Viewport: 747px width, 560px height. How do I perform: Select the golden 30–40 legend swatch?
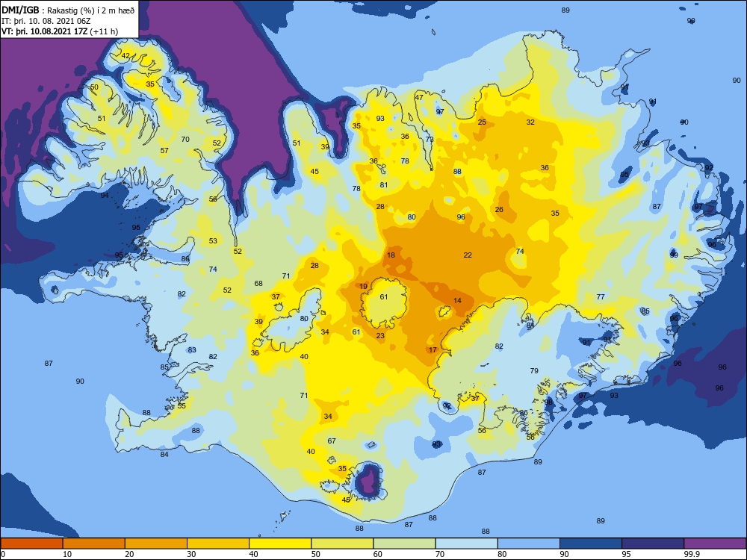tap(218, 544)
